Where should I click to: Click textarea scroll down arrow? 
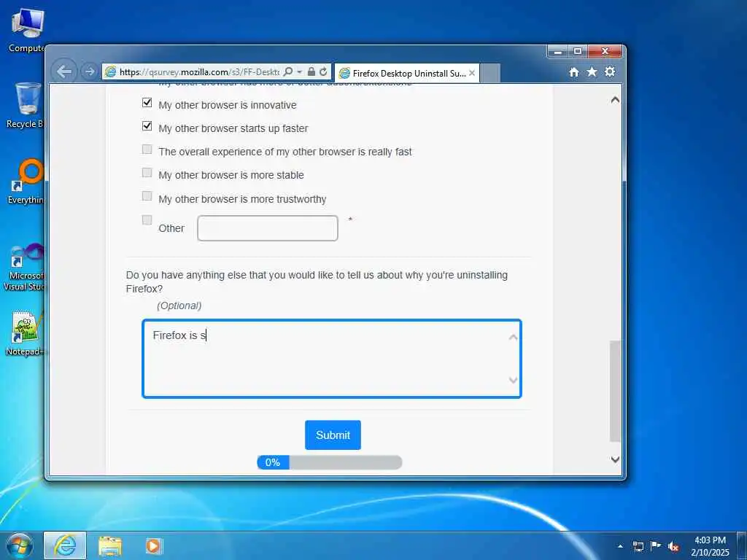[x=513, y=380]
